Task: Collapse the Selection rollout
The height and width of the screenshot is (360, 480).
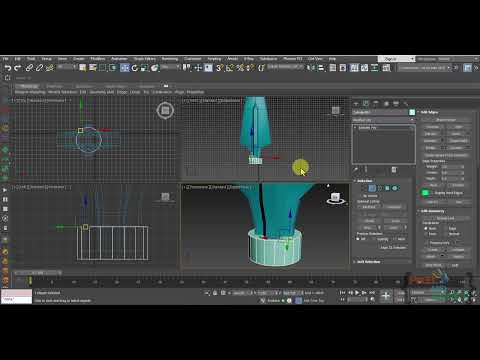Action: [364, 181]
